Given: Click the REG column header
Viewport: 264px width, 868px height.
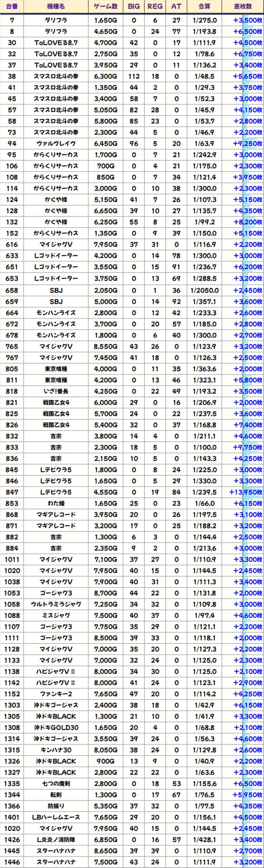Looking at the screenshot, I should tap(155, 6).
